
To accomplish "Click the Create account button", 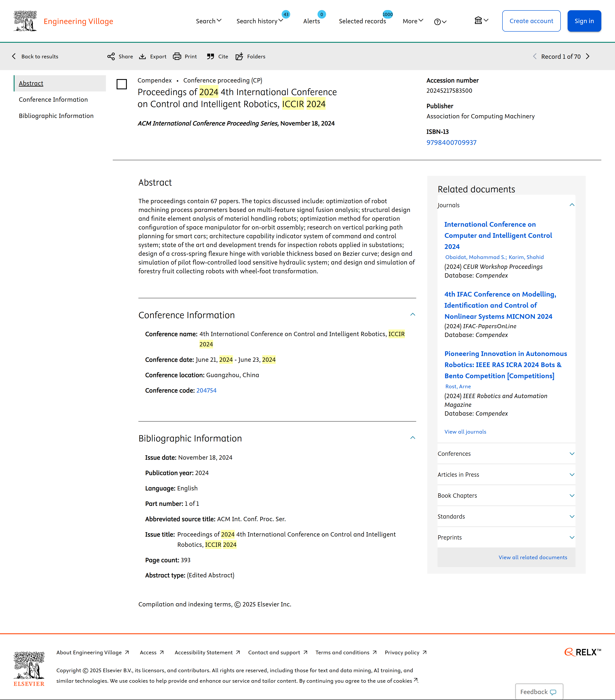I will coord(531,21).
